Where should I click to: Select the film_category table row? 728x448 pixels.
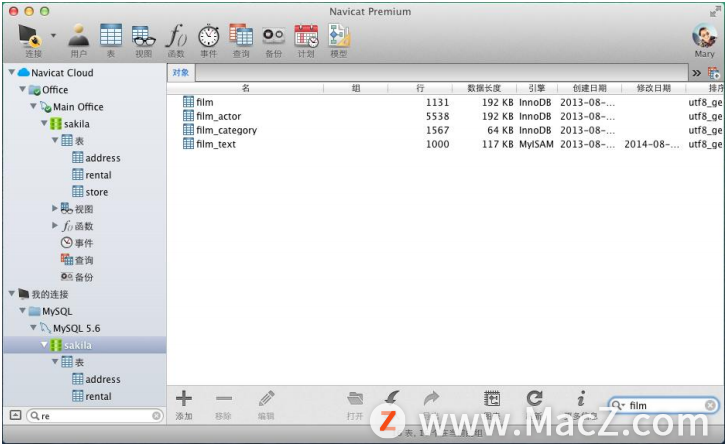[x=446, y=130]
